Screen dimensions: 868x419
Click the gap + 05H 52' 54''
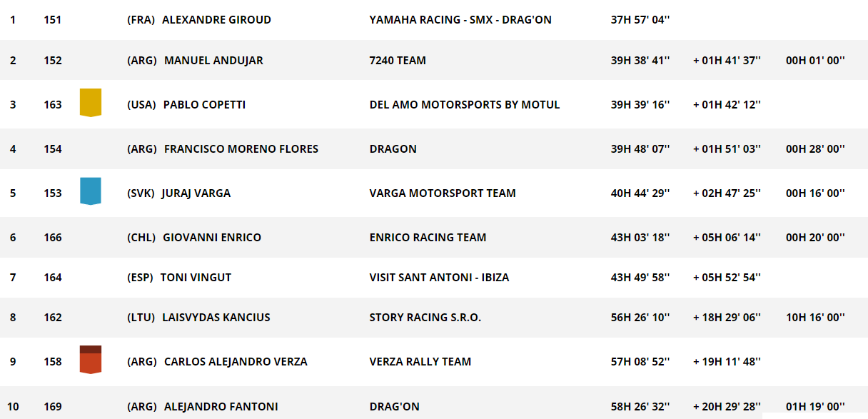(727, 278)
